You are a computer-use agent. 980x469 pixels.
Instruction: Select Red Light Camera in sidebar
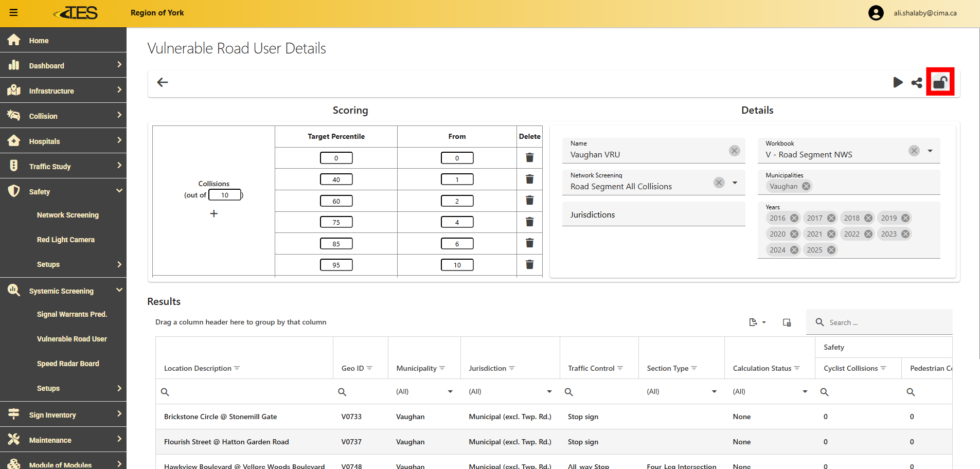[x=66, y=240]
